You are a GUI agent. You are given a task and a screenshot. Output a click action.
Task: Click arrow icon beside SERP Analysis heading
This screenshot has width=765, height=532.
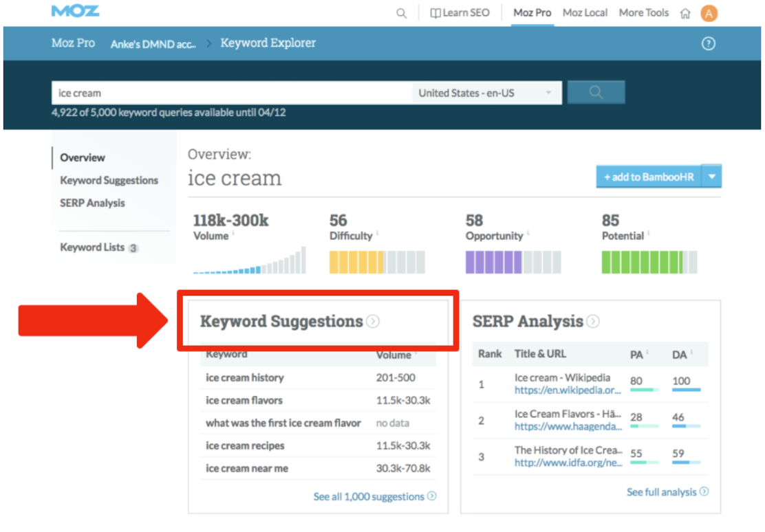click(593, 321)
